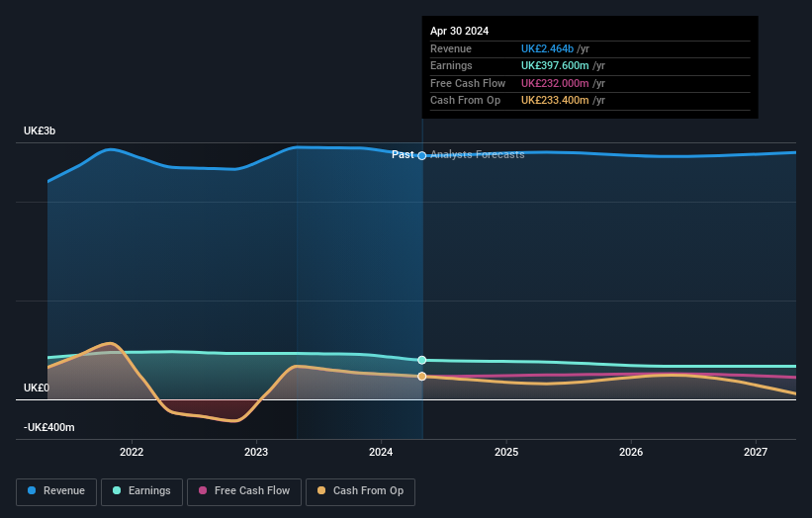
Task: Click the 2025 x-axis label
Action: click(506, 453)
